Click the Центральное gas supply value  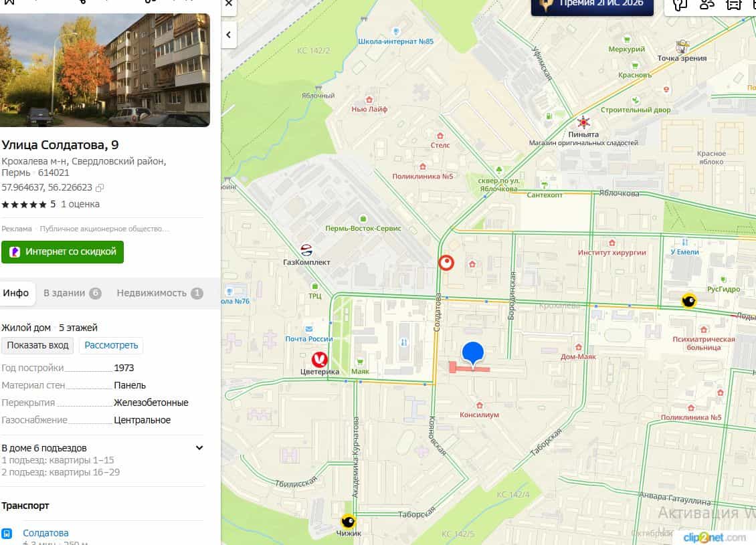point(143,420)
